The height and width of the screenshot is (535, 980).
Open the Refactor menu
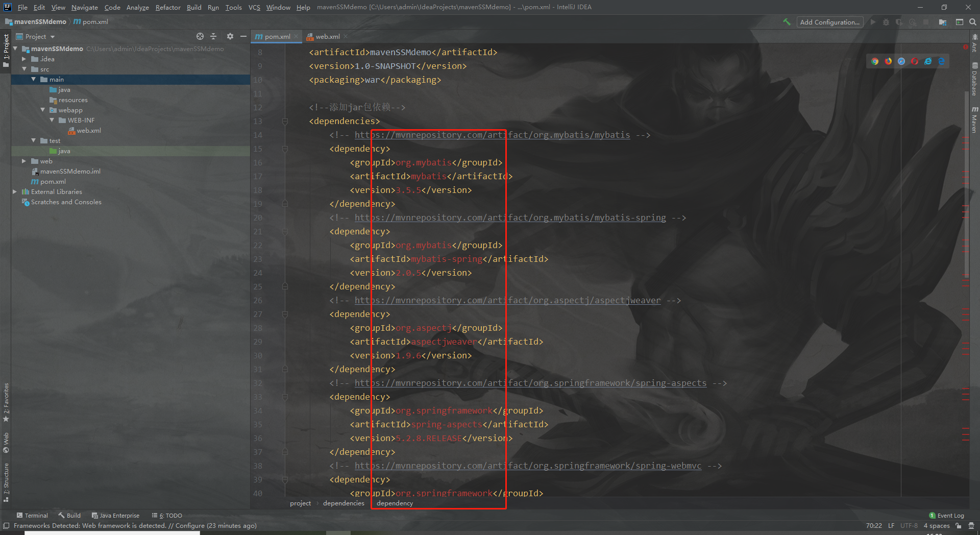(x=168, y=7)
